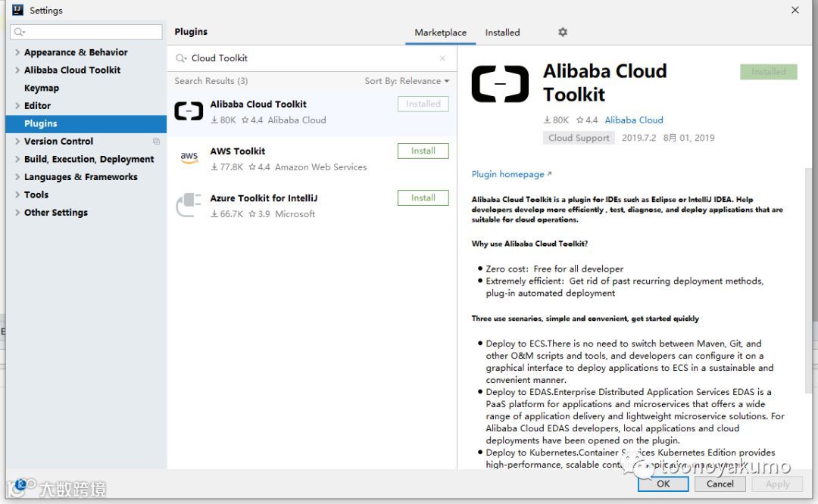The image size is (818, 504).
Task: Expand the Version Control node
Action: point(17,142)
